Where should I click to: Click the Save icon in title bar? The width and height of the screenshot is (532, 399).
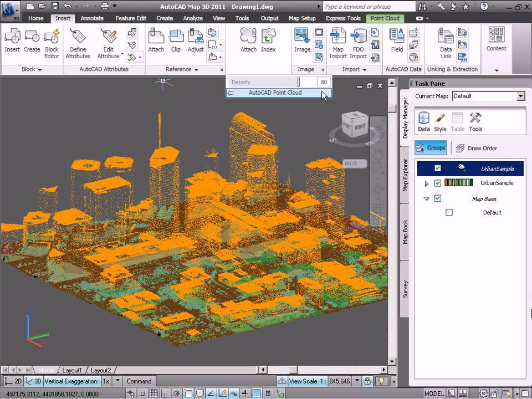(x=55, y=6)
